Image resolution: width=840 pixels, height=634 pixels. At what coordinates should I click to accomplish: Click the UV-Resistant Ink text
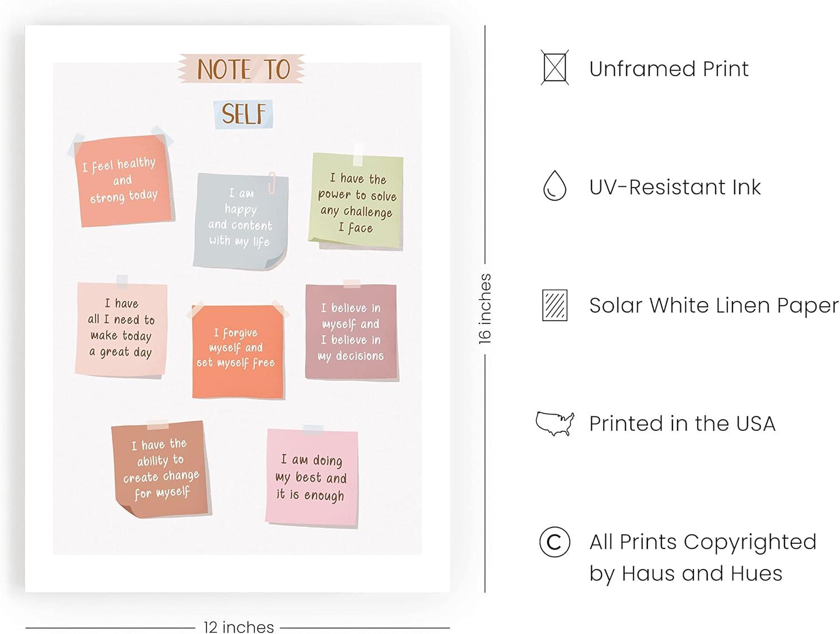click(675, 187)
